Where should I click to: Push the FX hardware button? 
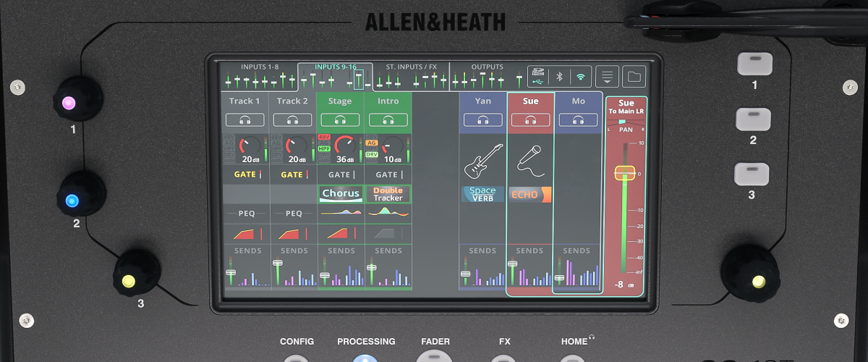point(504,357)
